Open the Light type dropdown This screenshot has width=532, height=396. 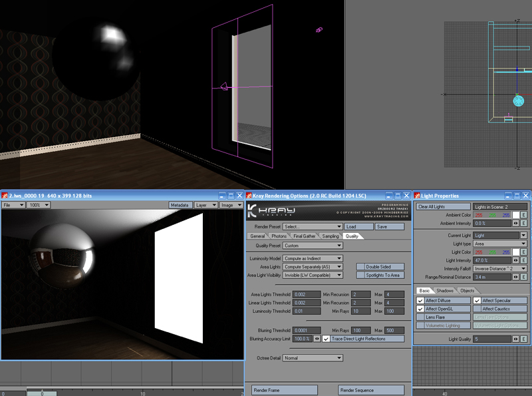tap(500, 244)
